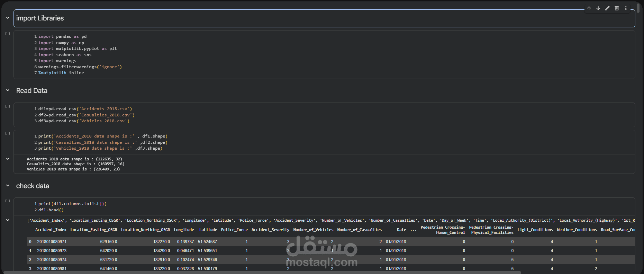Click the 'df1.head()' code line

click(51, 210)
